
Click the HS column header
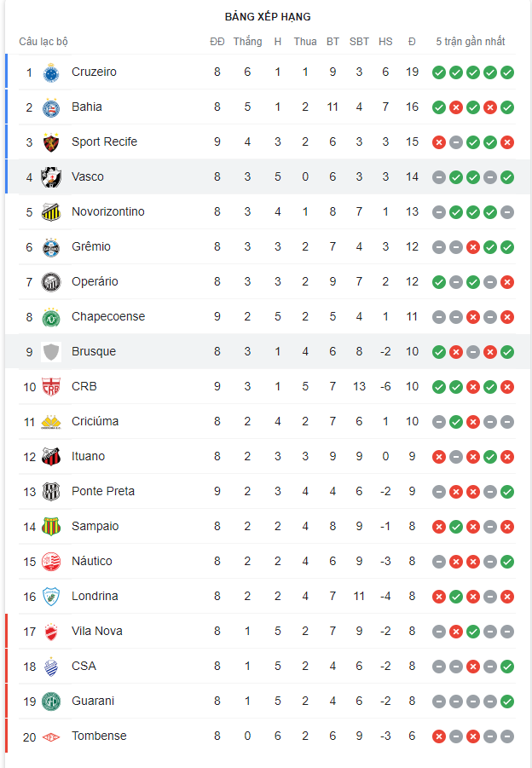(385, 41)
